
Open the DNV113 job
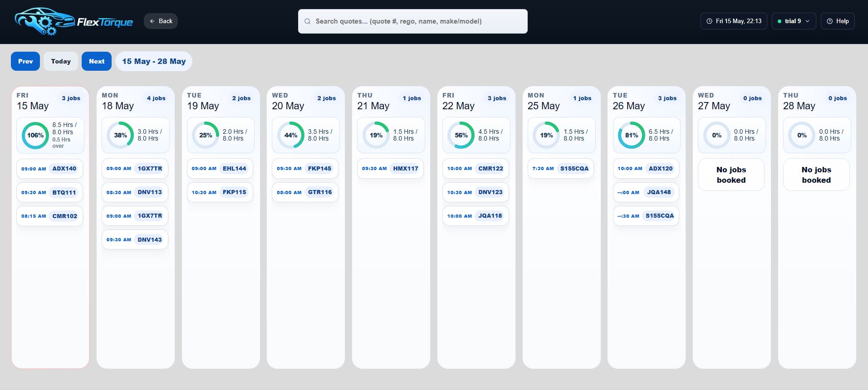click(135, 192)
